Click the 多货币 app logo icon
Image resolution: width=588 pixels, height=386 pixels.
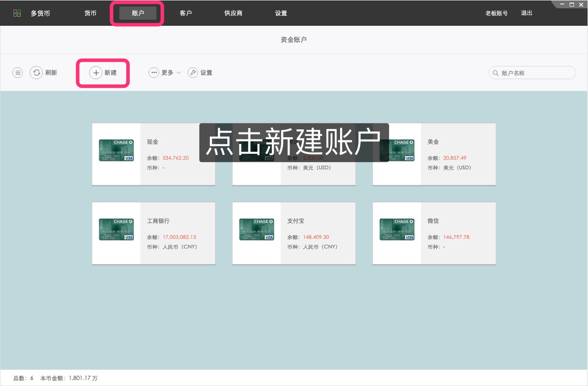[17, 13]
